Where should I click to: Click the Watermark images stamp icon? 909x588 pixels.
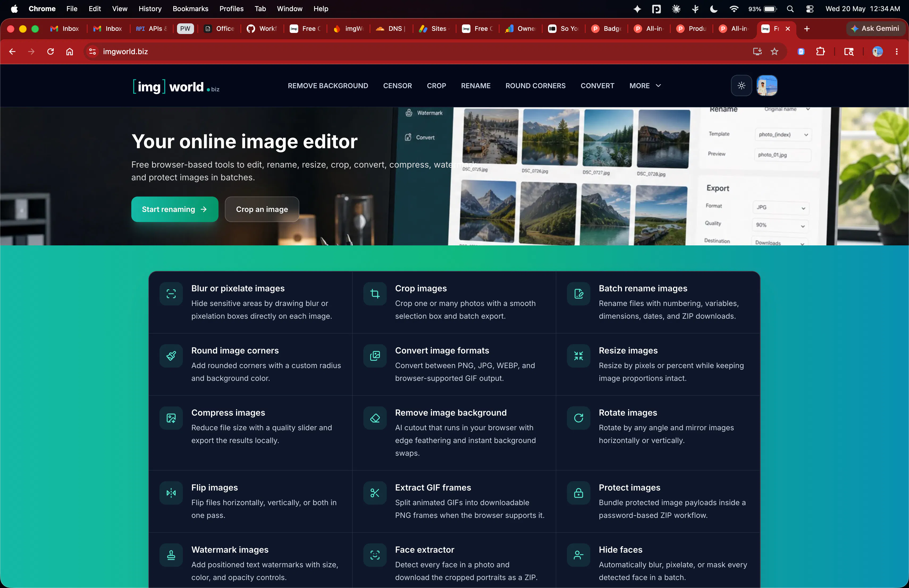click(x=171, y=555)
